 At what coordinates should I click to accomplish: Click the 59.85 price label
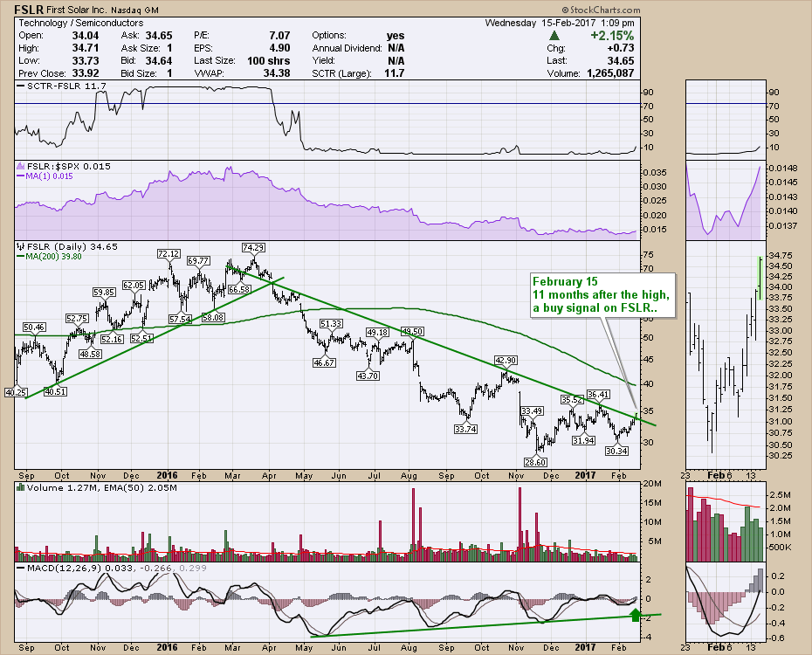[x=104, y=293]
